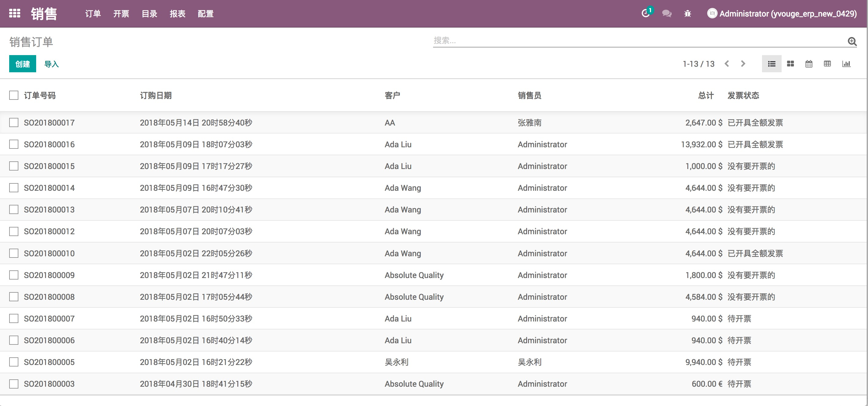Viewport: 868px width, 406px height.
Task: Open order SO201800007
Action: [49, 318]
